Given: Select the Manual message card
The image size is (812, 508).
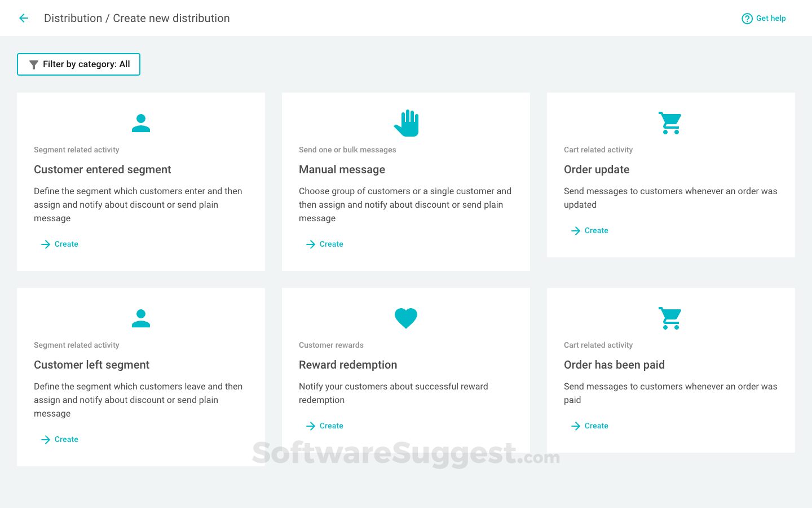Looking at the screenshot, I should [406, 181].
